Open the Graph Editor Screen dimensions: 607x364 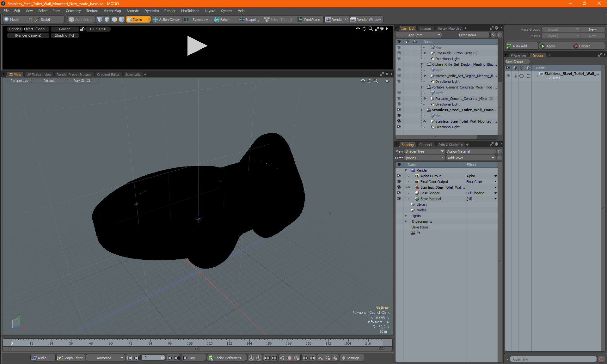pos(70,358)
